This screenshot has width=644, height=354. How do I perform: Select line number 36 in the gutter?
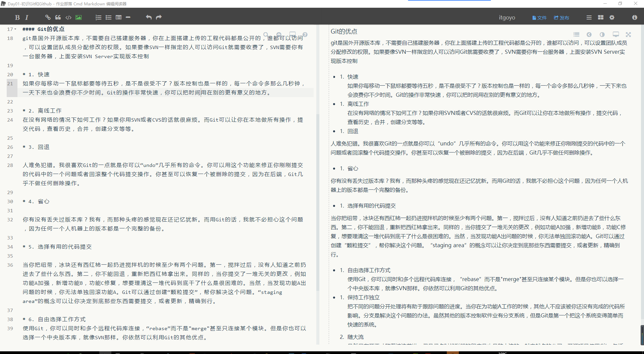10,265
